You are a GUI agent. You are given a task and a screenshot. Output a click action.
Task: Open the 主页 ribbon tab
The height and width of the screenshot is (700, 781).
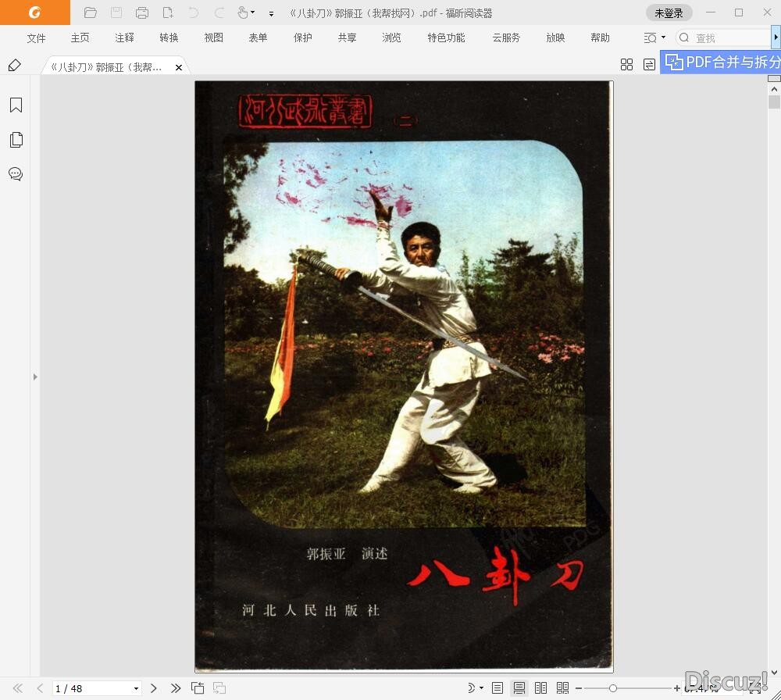coord(80,37)
